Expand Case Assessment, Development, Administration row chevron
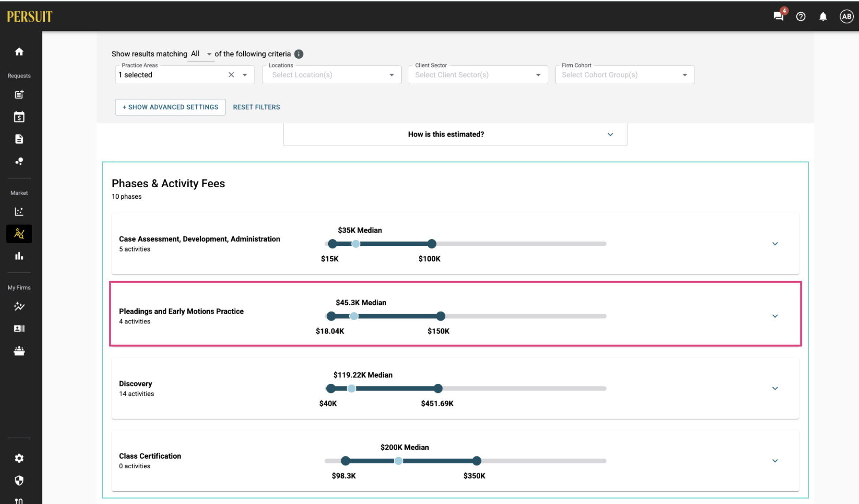 point(775,244)
